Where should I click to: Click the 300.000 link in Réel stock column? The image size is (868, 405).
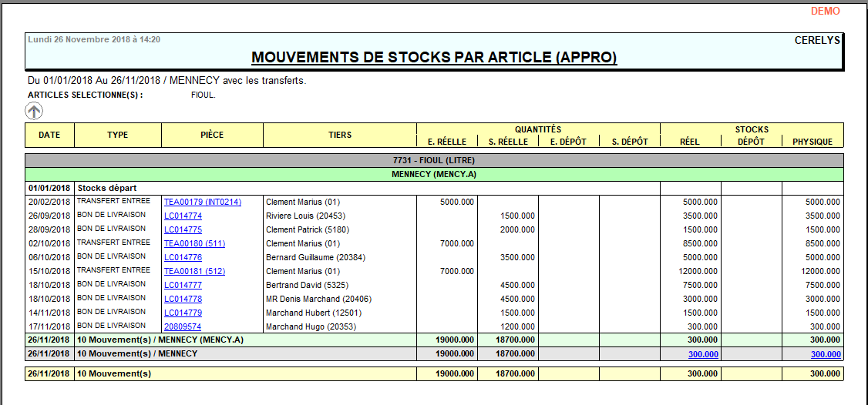(703, 354)
